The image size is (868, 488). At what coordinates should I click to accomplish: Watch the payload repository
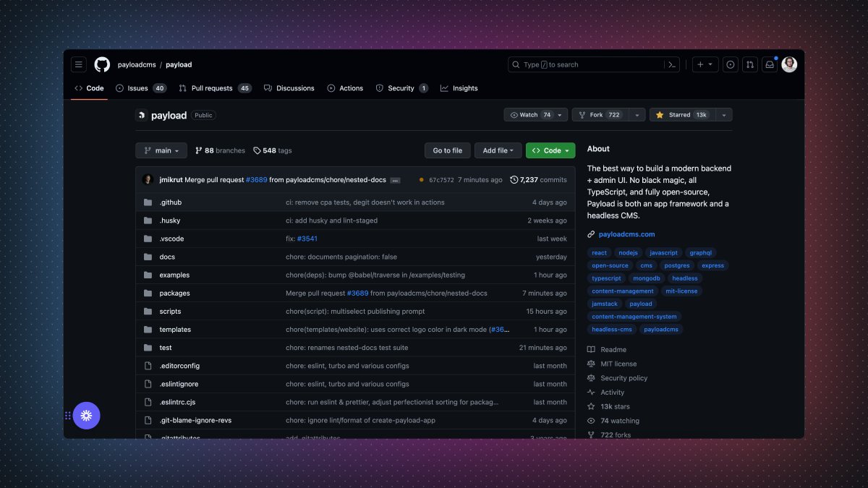click(531, 114)
